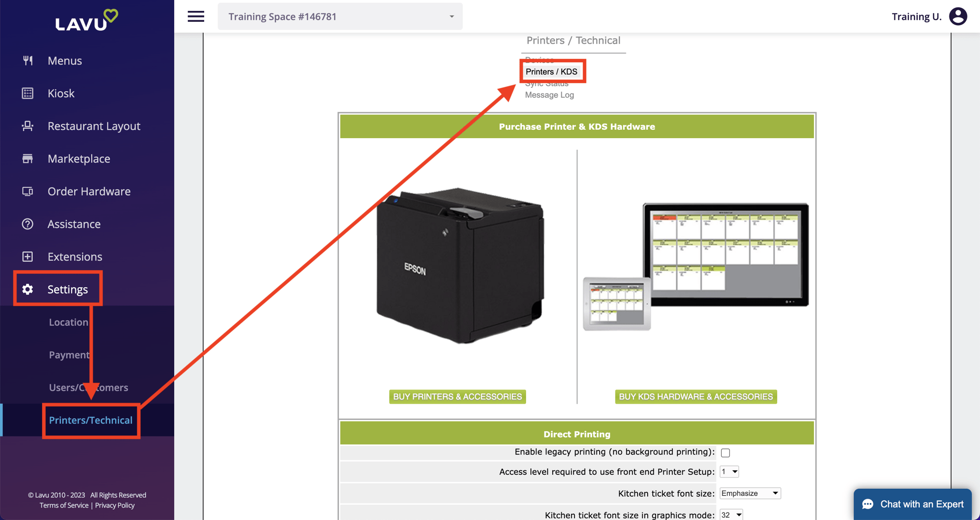The height and width of the screenshot is (520, 980).
Task: Enable legacy printing checkbox
Action: click(725, 453)
